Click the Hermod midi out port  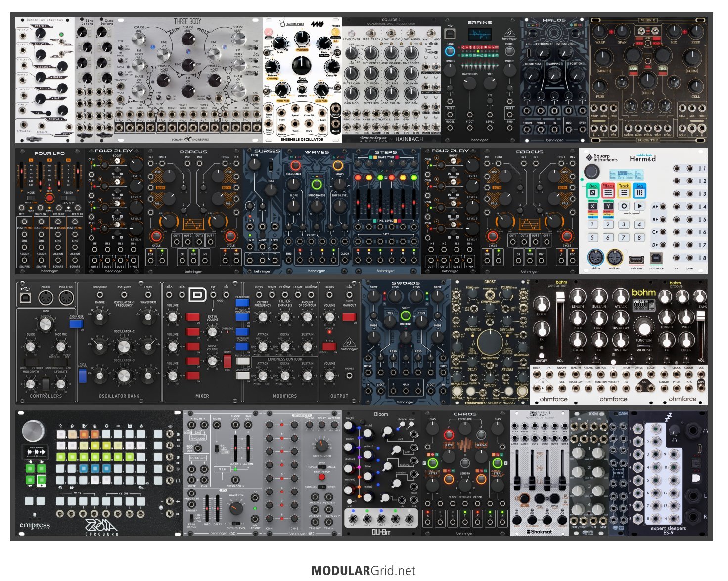615,258
